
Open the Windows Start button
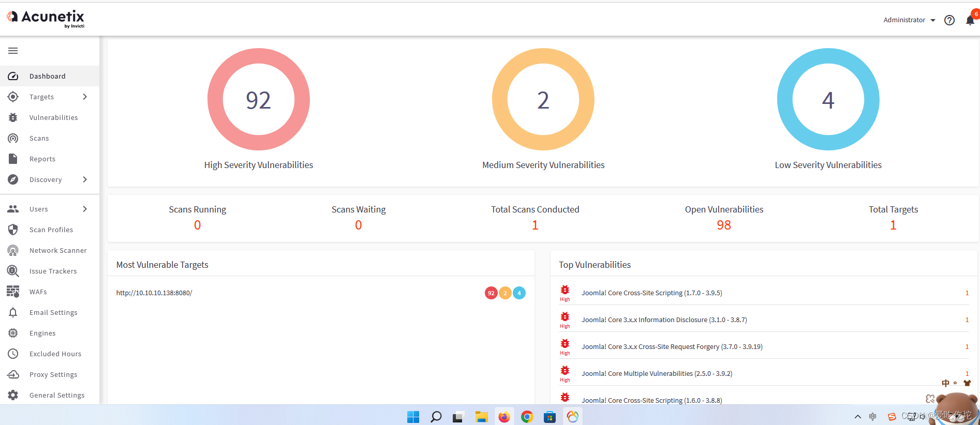[x=413, y=417]
